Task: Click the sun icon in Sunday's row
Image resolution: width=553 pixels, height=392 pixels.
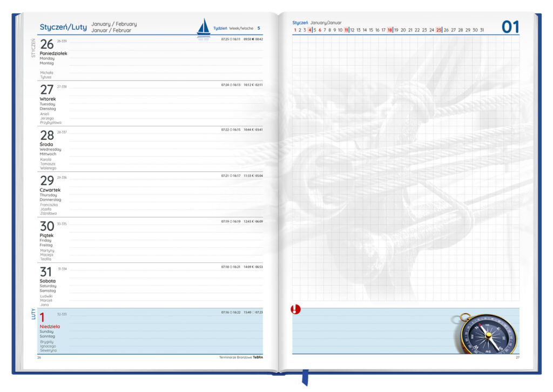Action: coord(231,312)
